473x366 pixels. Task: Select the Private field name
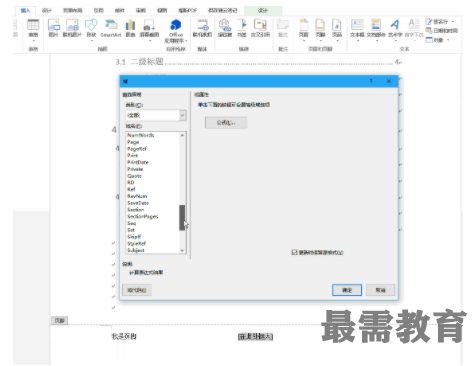click(x=135, y=169)
